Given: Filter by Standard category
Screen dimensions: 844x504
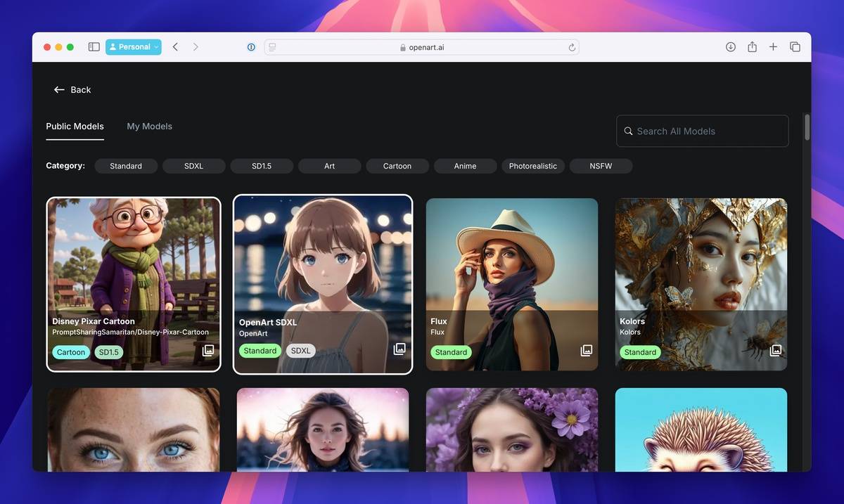Looking at the screenshot, I should coord(126,166).
